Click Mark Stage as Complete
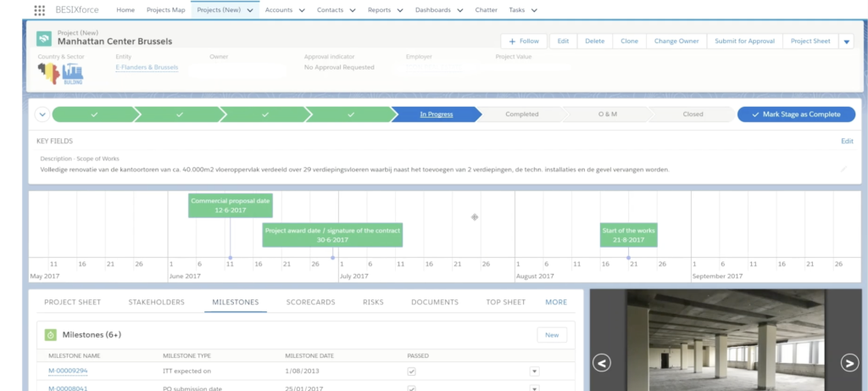The width and height of the screenshot is (868, 391). click(796, 115)
